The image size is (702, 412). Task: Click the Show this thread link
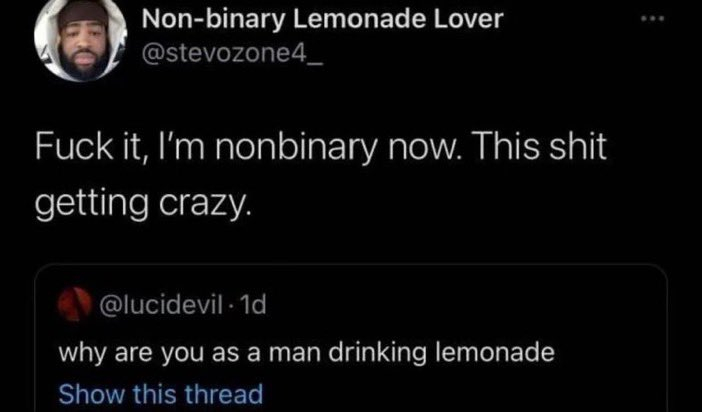160,393
